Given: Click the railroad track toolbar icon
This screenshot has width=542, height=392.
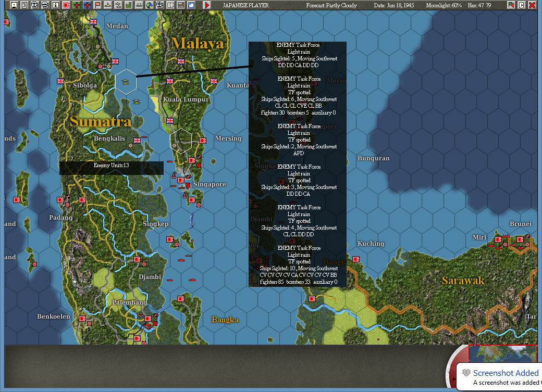Looking at the screenshot, I should pos(180,5).
